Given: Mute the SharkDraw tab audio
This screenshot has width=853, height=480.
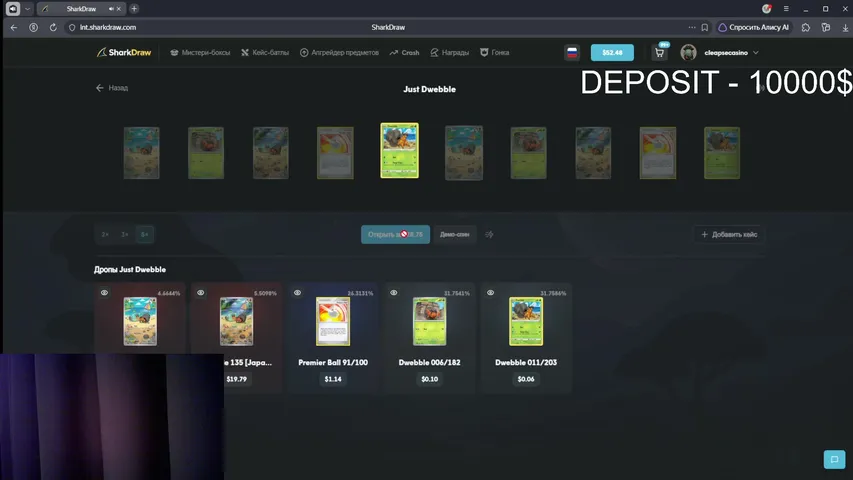Looking at the screenshot, I should pos(111,9).
